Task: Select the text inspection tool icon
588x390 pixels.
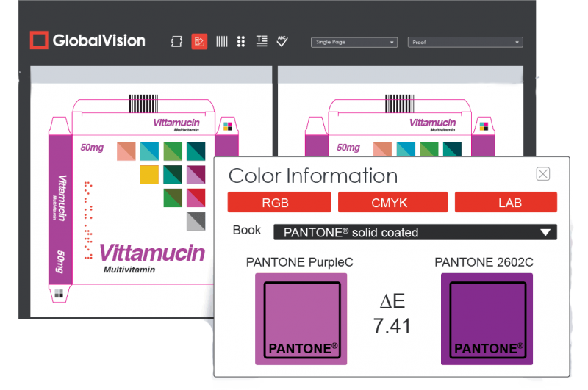Action: [x=261, y=42]
